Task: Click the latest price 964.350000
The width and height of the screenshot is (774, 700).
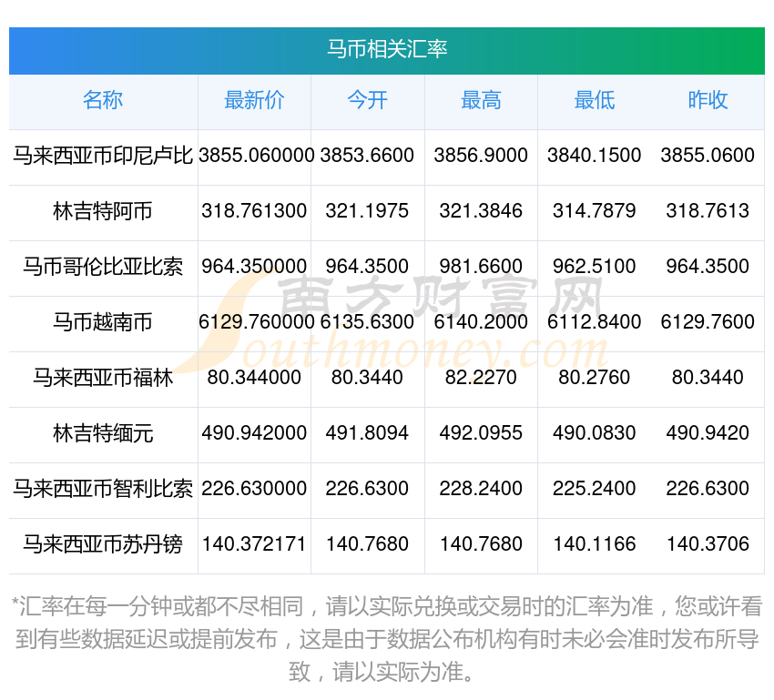Action: tap(254, 267)
